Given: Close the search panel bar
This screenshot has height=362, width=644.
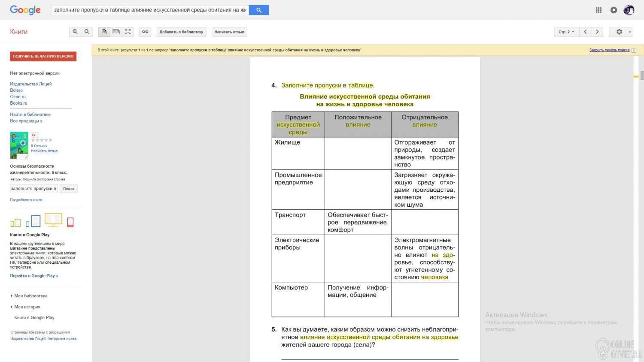Looking at the screenshot, I should tap(634, 50).
